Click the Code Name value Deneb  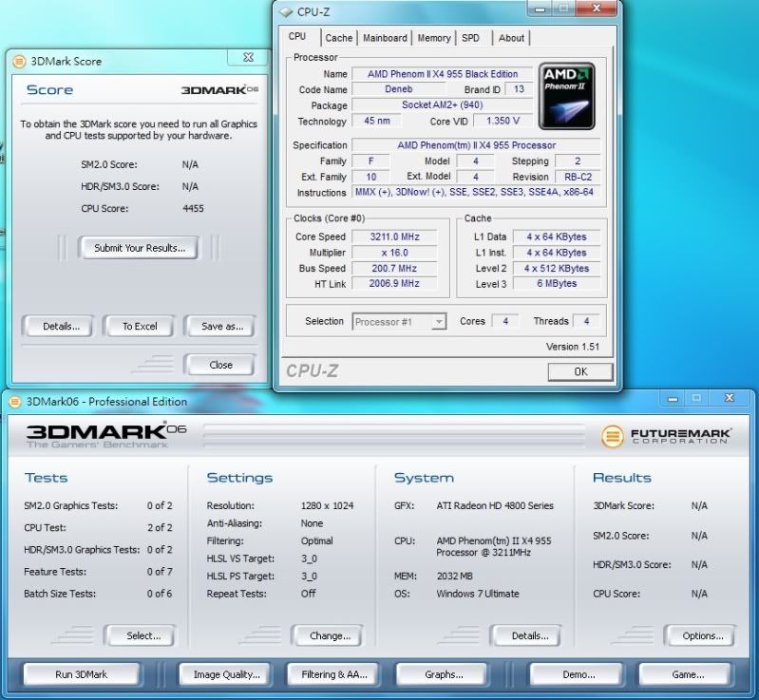click(398, 89)
